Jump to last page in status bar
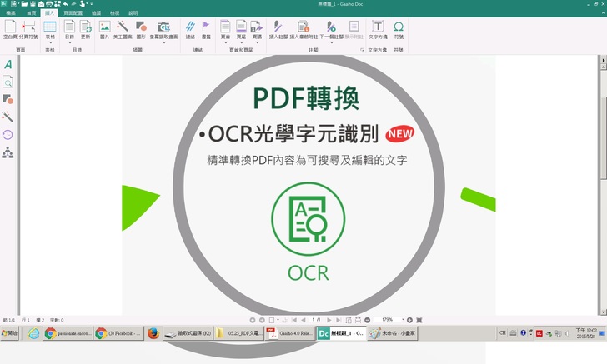 click(339, 320)
